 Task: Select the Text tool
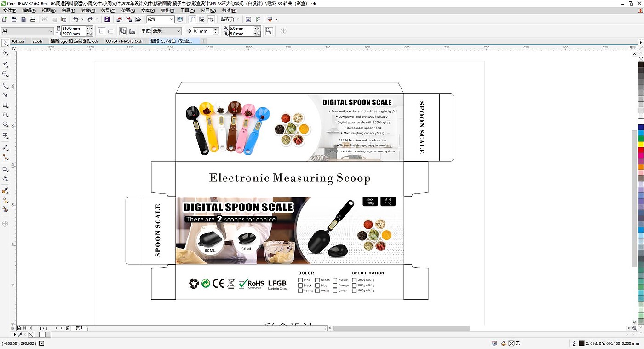[x=6, y=135]
